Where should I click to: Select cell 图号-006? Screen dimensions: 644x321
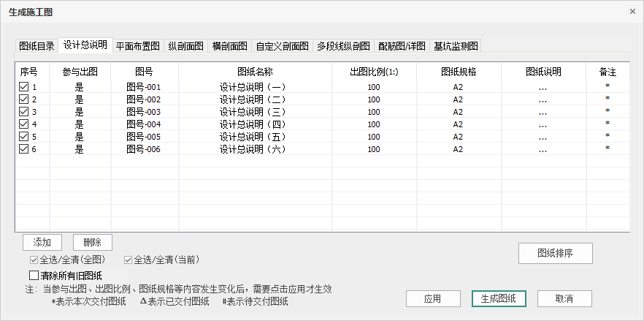pos(143,149)
